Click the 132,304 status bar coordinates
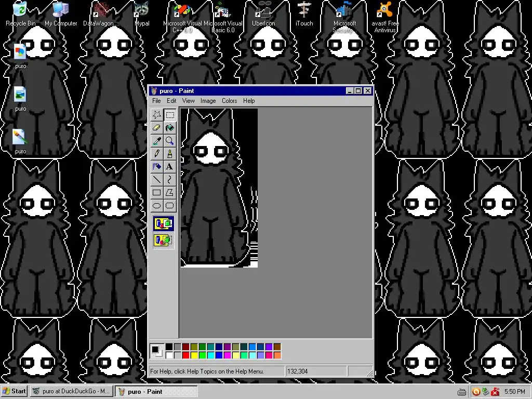 [x=298, y=371]
